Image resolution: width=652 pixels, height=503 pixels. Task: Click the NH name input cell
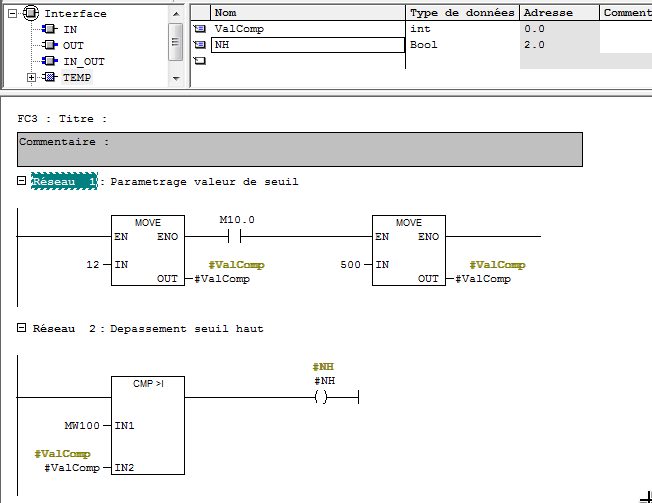(x=306, y=45)
